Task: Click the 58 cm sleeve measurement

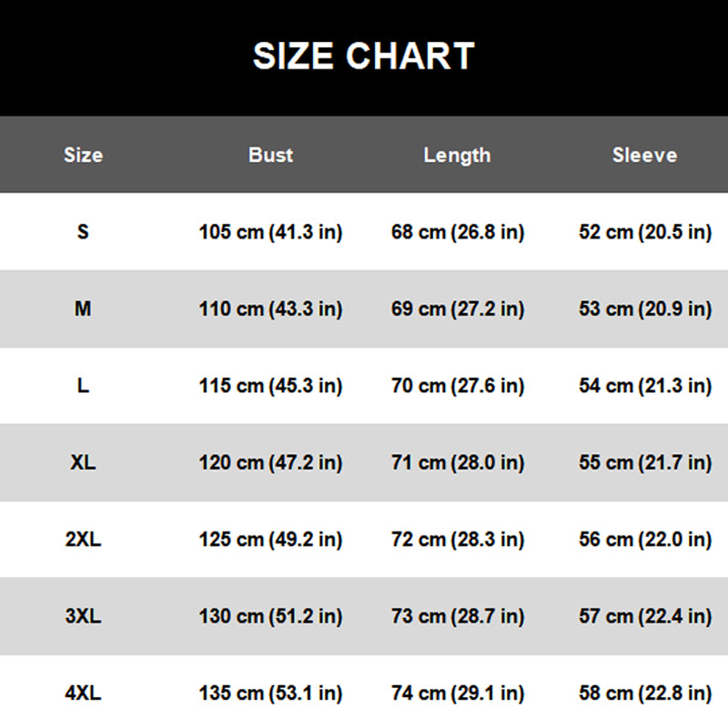Action: click(644, 693)
